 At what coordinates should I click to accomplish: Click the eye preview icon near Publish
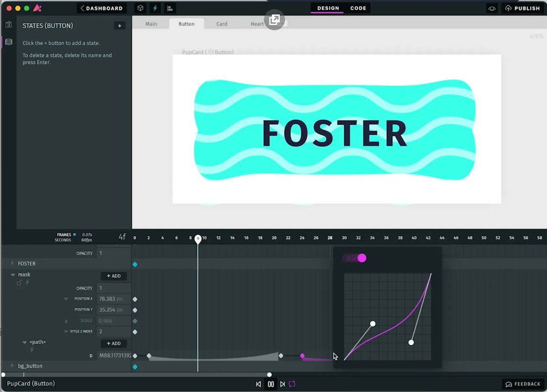point(491,8)
